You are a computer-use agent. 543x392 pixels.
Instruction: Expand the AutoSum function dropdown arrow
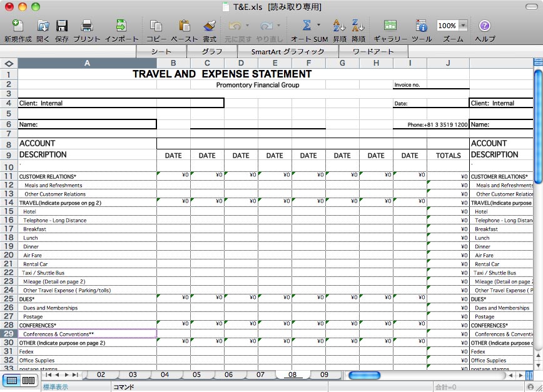pyautogui.click(x=318, y=25)
